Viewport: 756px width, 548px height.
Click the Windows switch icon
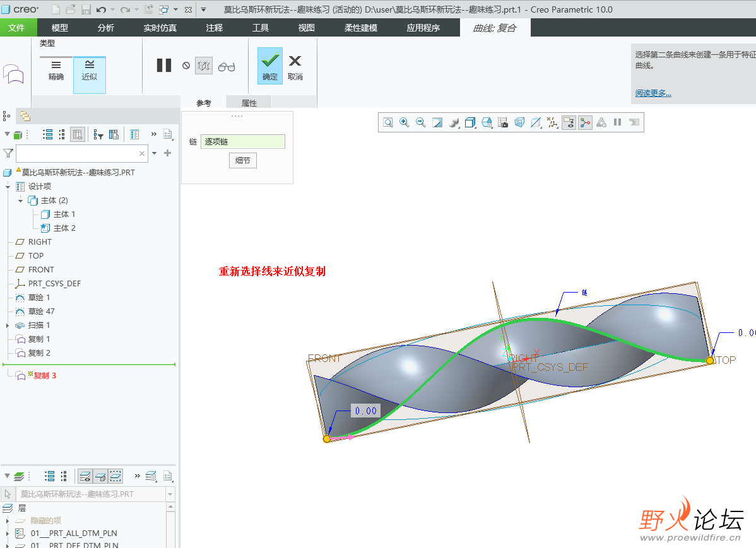point(164,9)
